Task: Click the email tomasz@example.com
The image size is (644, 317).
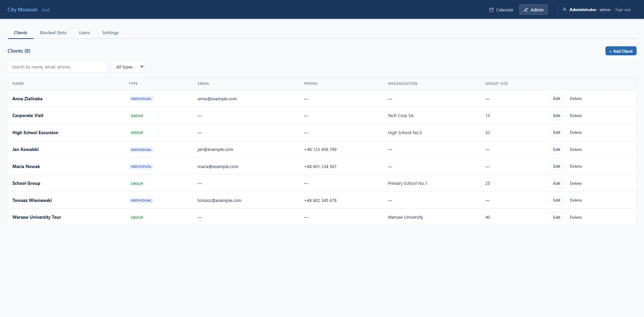Action: click(x=219, y=200)
